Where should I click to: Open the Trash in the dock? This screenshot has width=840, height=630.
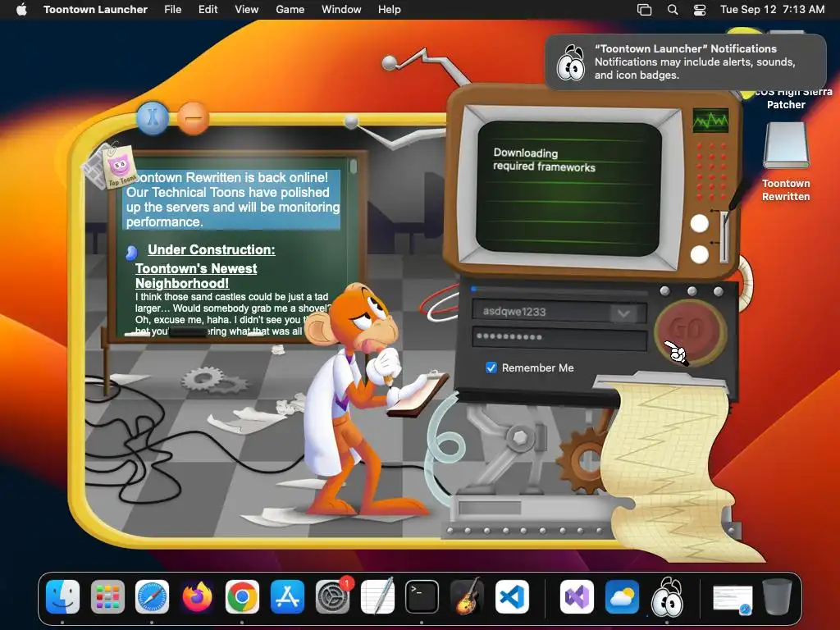click(778, 596)
